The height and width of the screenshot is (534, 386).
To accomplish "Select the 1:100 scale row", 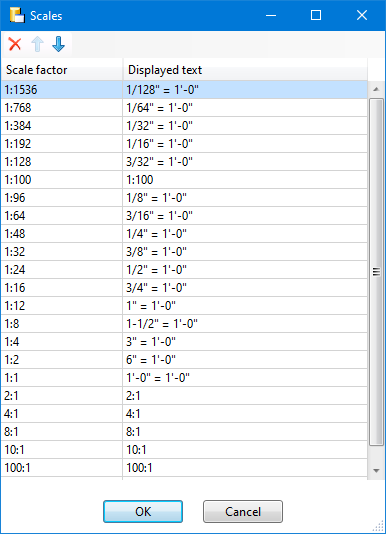I will [x=184, y=180].
